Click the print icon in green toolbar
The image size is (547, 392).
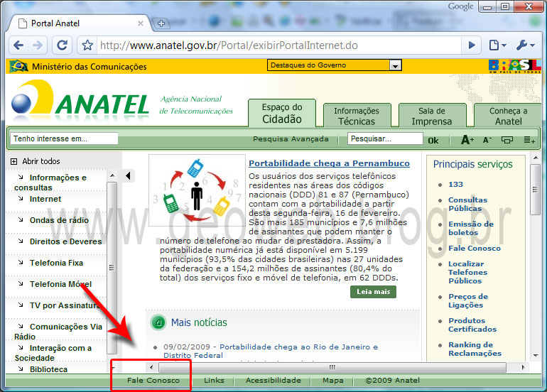[507, 140]
